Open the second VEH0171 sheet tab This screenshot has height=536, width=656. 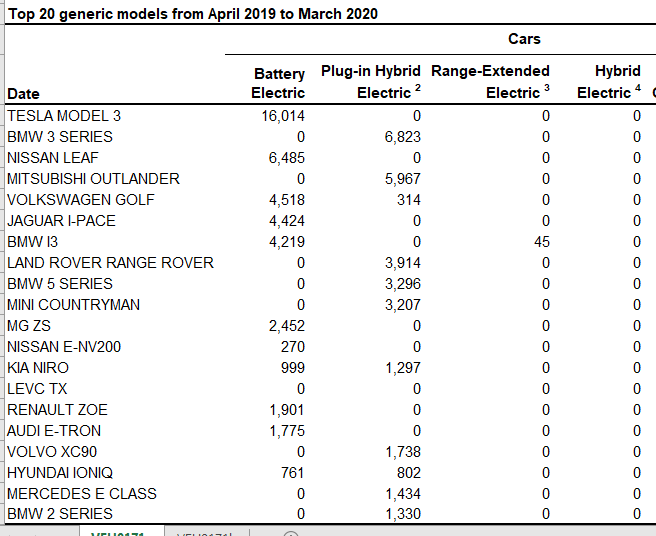(206, 532)
